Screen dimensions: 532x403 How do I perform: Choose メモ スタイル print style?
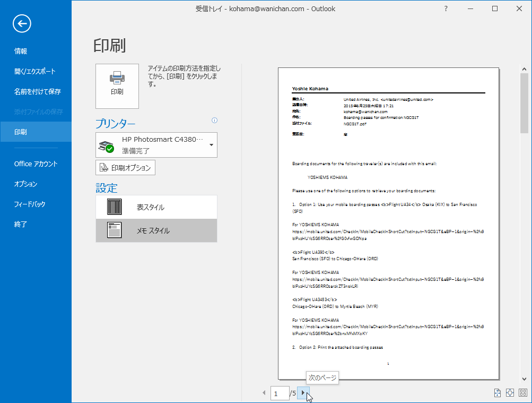(156, 230)
